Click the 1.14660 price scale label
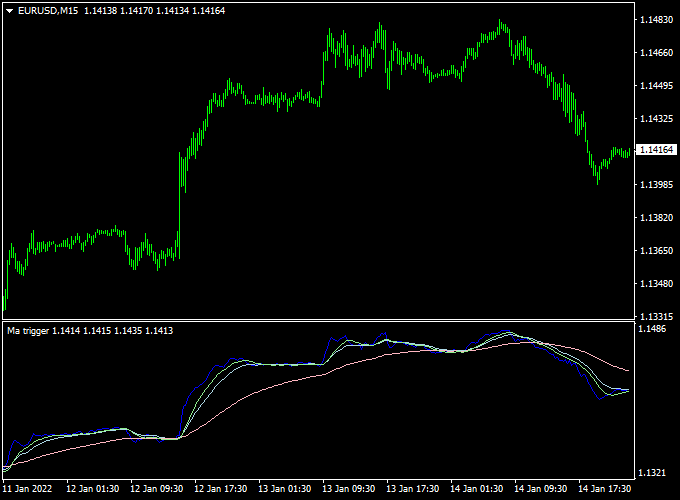The height and width of the screenshot is (500, 680). click(x=657, y=53)
